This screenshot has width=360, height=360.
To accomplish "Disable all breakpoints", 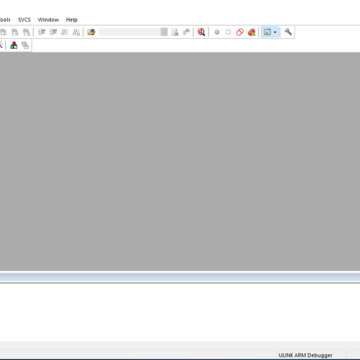I will click(x=240, y=32).
